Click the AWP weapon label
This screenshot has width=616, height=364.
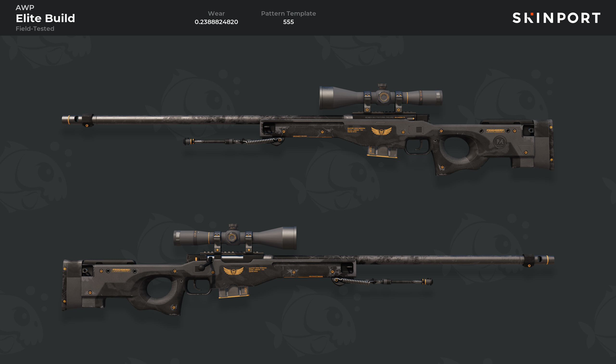click(x=25, y=7)
